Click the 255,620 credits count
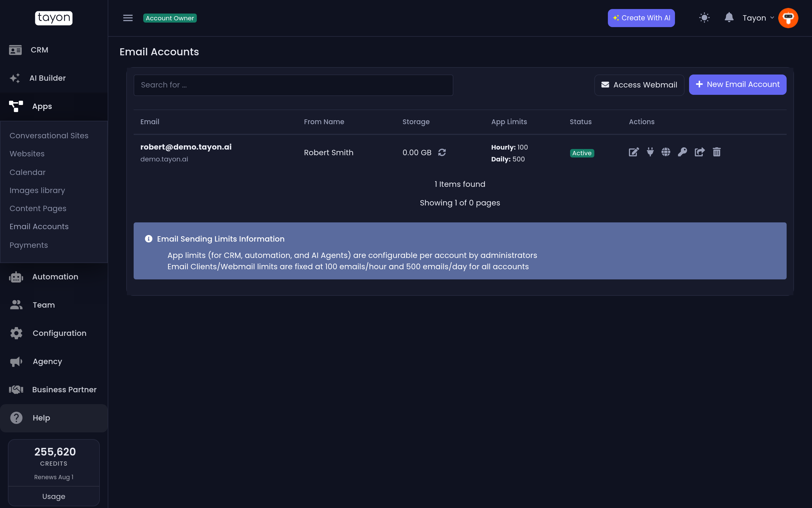The width and height of the screenshot is (812, 508). click(x=55, y=452)
